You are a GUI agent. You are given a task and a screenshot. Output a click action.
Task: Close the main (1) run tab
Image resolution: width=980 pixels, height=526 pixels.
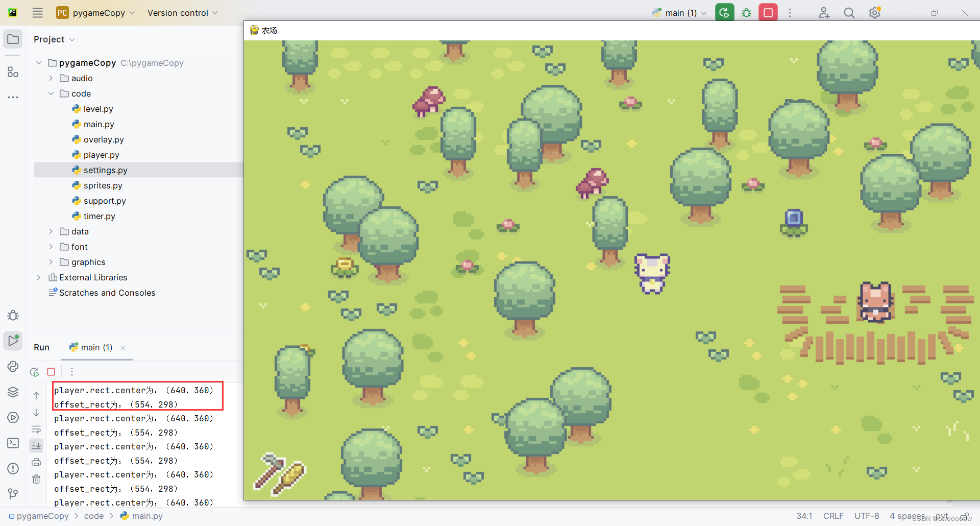coord(123,348)
